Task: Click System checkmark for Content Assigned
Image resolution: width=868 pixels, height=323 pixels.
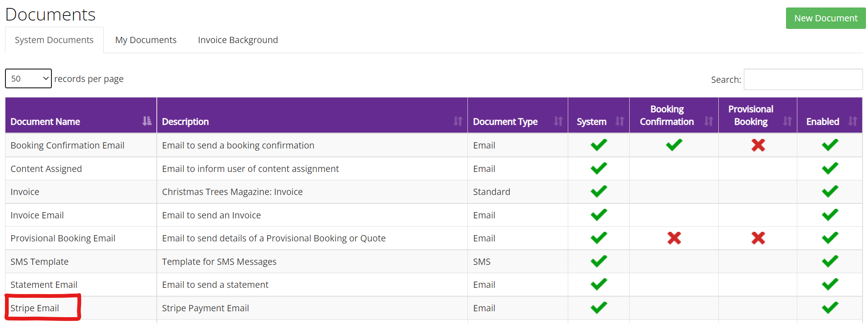Action: click(x=599, y=169)
